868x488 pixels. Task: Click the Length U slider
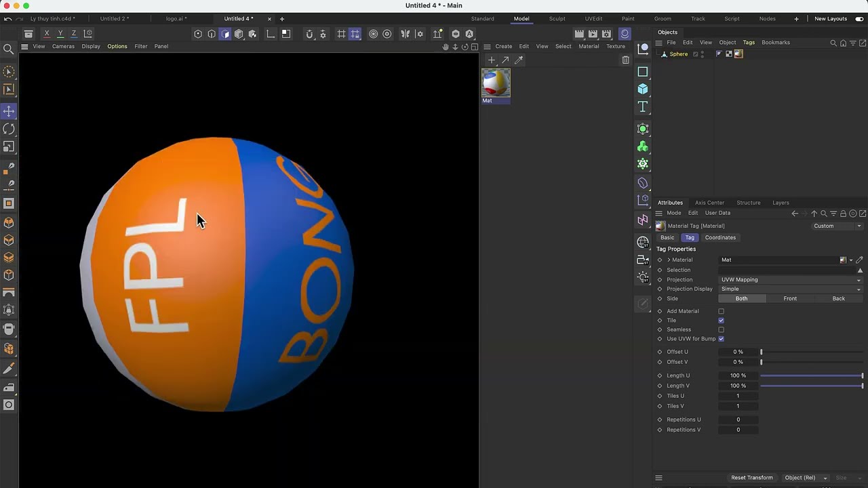[812, 375]
